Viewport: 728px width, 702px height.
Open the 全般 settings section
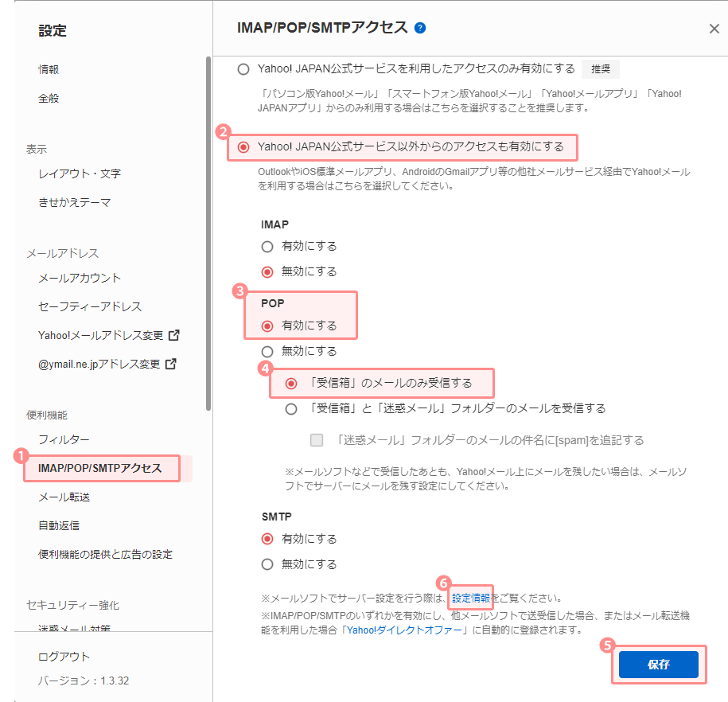[x=49, y=99]
